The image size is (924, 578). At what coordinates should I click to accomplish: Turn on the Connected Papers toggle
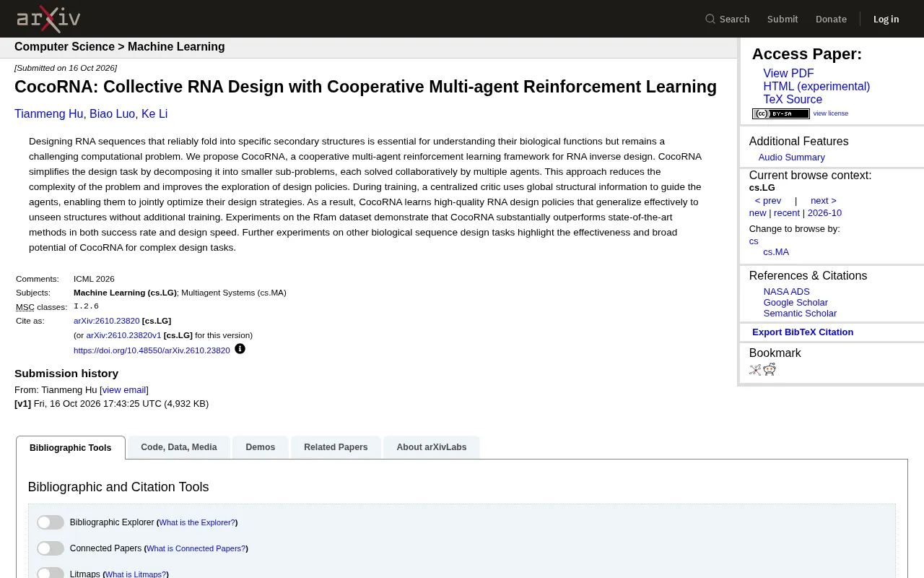[x=51, y=548]
